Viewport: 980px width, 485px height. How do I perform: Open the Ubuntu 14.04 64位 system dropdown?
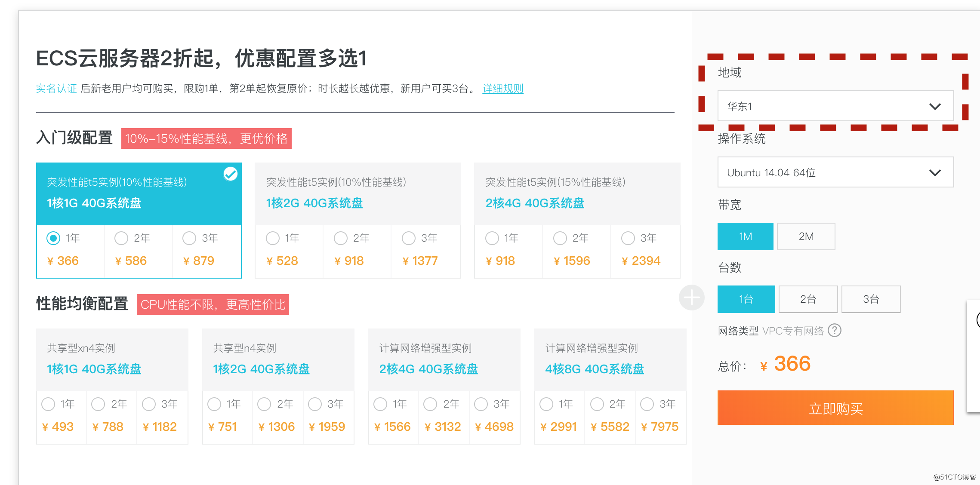pos(835,172)
